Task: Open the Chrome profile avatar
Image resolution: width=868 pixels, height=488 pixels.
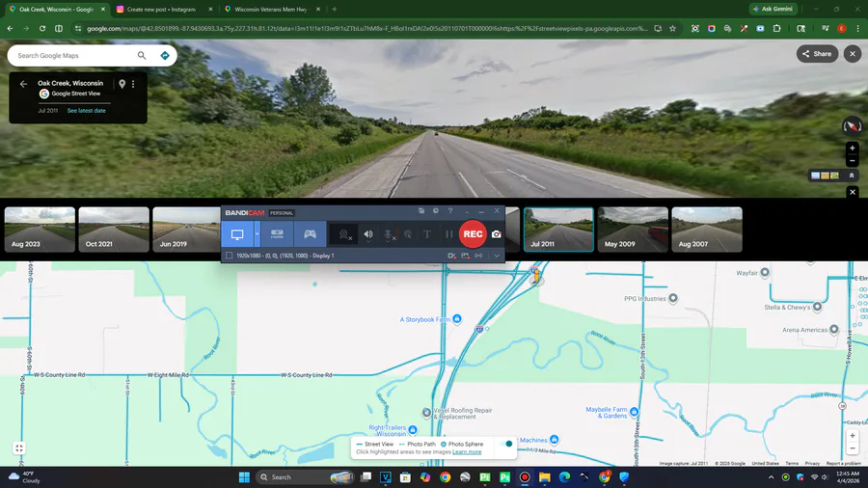Action: click(841, 28)
